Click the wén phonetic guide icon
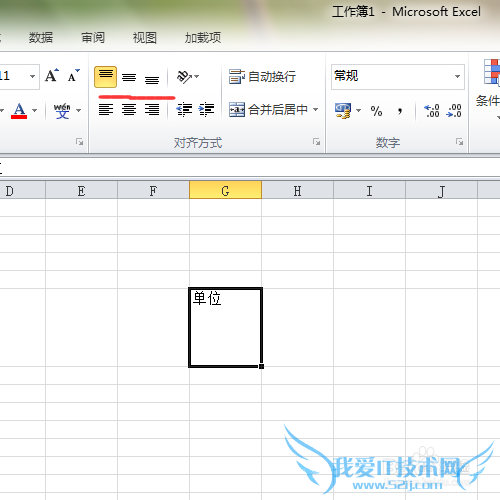This screenshot has width=500, height=500. click(62, 110)
